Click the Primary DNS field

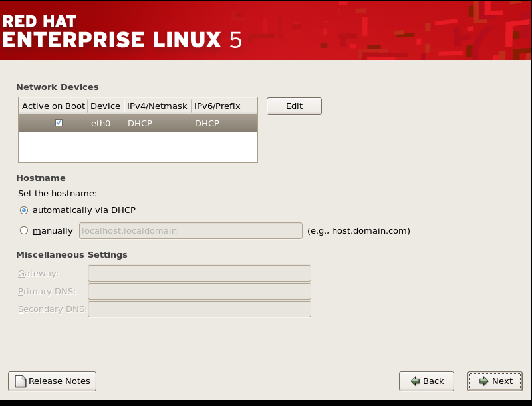tap(199, 291)
